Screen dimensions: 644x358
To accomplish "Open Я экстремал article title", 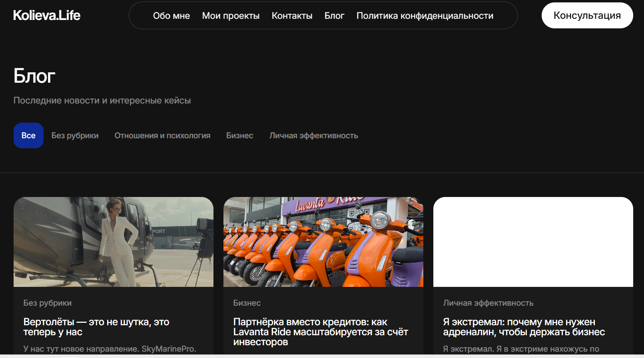I will tap(524, 327).
